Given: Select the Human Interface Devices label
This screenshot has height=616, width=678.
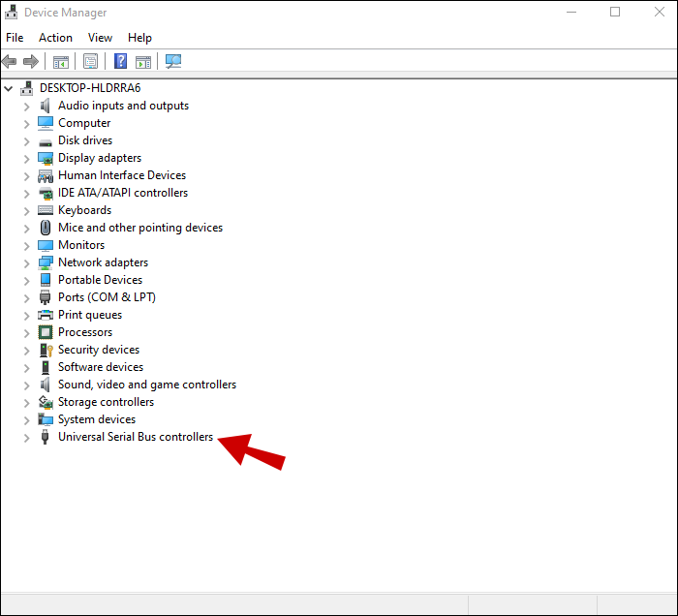Looking at the screenshot, I should coord(122,175).
